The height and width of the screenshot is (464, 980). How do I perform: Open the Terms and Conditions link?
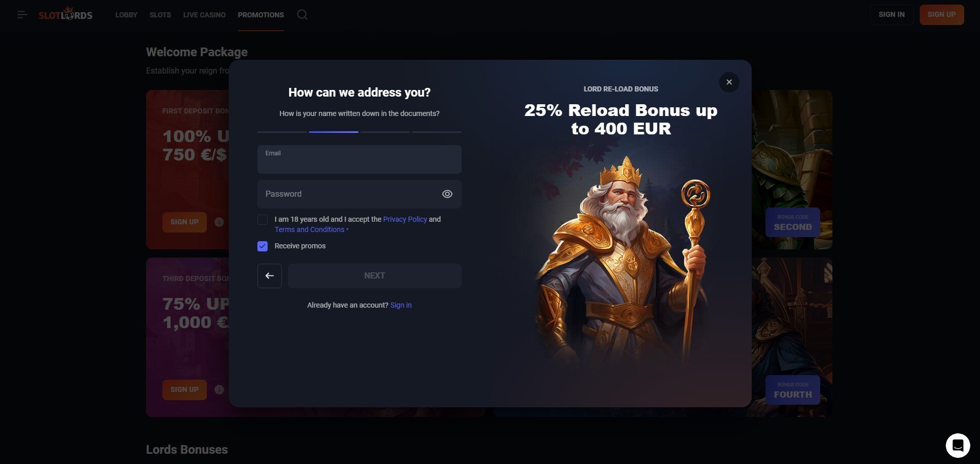(x=309, y=229)
